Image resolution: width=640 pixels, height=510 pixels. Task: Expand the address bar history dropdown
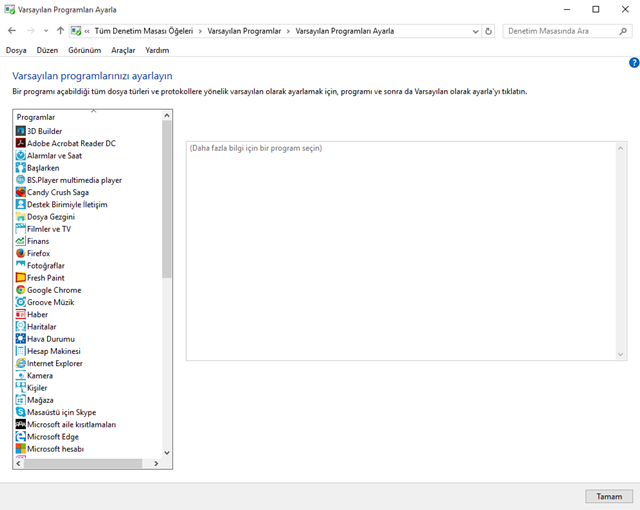pos(476,31)
